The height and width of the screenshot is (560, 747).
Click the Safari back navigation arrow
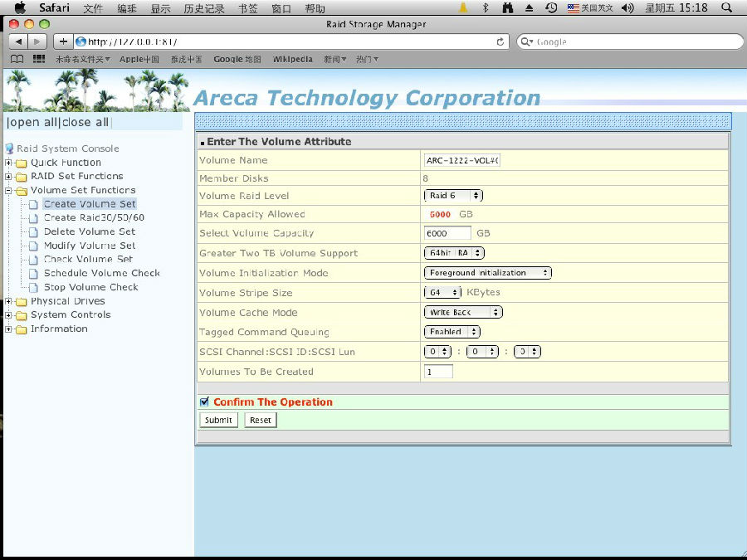tap(18, 42)
